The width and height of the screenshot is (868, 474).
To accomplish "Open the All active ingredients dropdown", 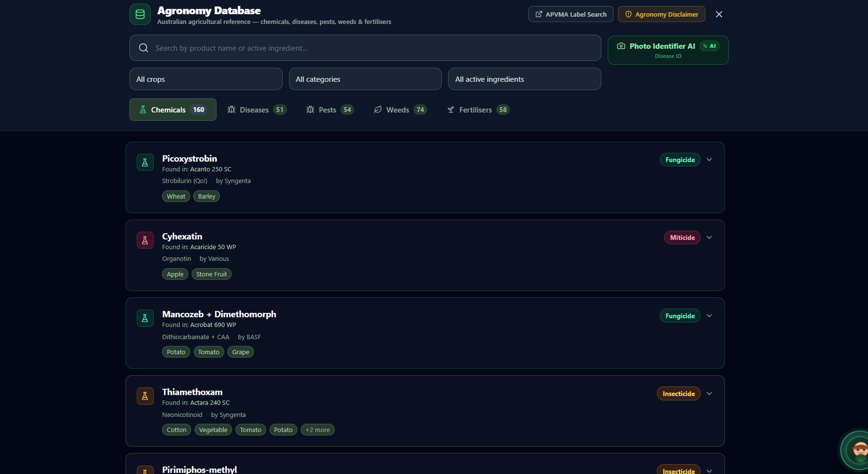I will tap(525, 79).
